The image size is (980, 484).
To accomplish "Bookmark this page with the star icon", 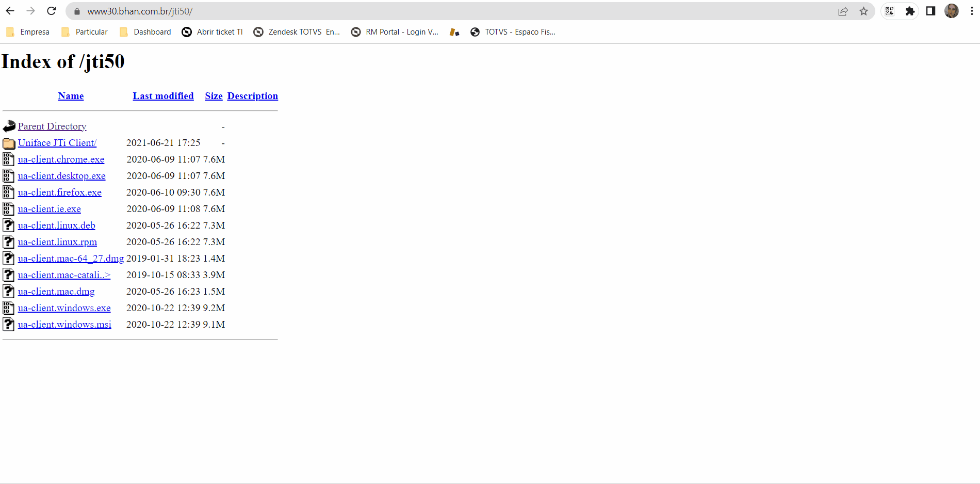I will (x=863, y=11).
